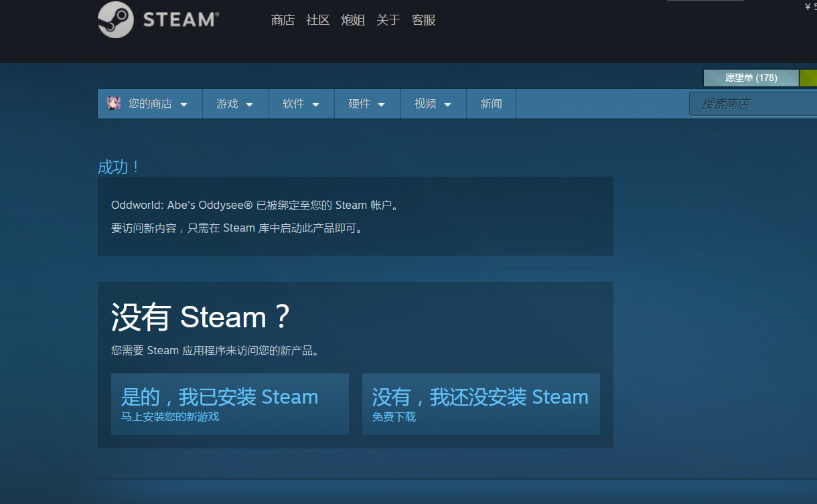The width and height of the screenshot is (817, 504).
Task: Open the 客服 support page
Action: [x=424, y=20]
